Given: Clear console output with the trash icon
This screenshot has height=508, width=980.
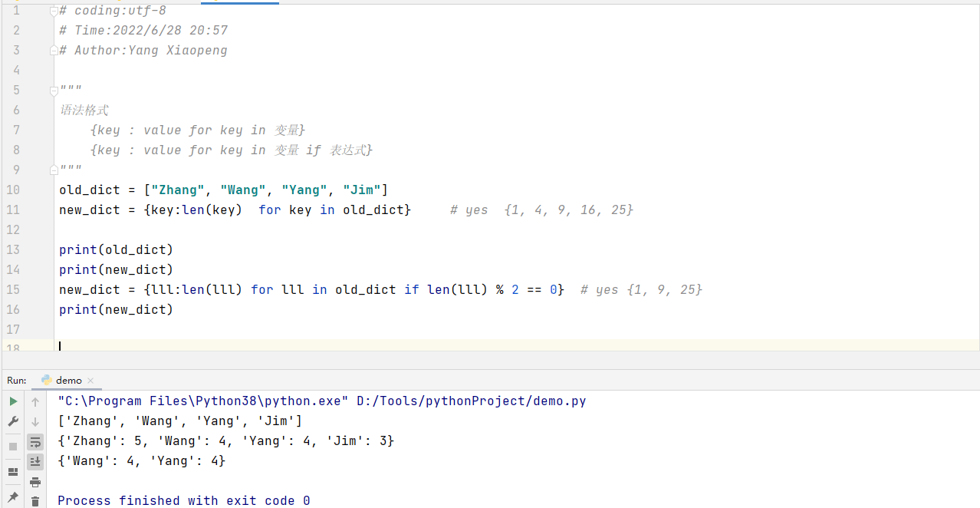Looking at the screenshot, I should 35,502.
